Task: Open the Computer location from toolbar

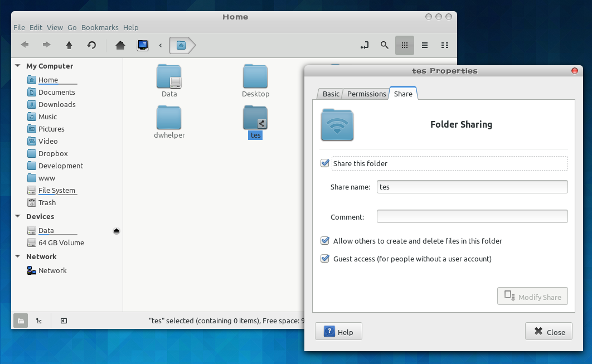Action: click(143, 45)
